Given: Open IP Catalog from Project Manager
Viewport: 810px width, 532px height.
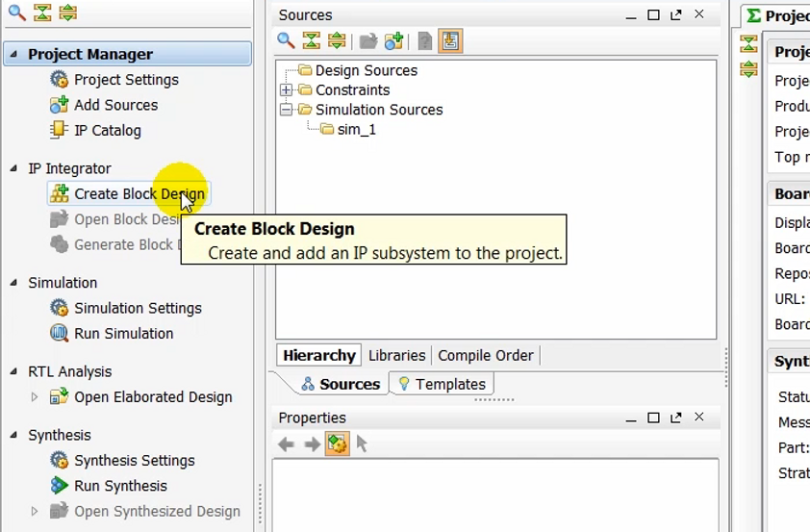Looking at the screenshot, I should tap(107, 130).
